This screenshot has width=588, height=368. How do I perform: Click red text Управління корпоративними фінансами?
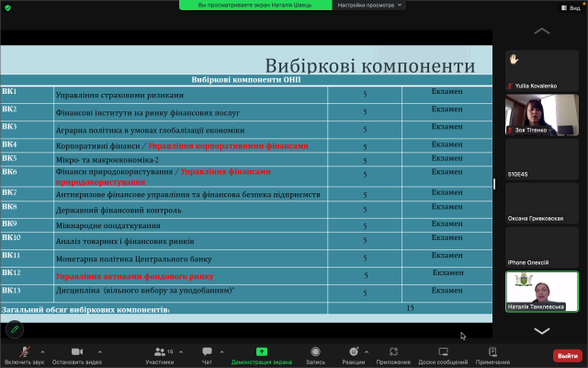pos(228,145)
